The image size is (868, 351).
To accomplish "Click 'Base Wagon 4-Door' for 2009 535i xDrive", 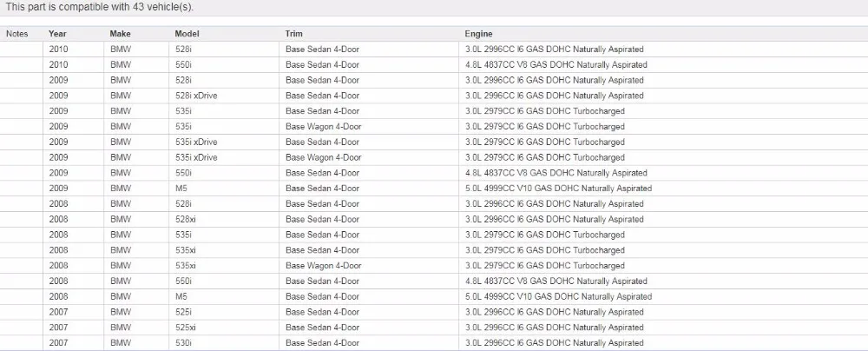I will click(x=323, y=157).
